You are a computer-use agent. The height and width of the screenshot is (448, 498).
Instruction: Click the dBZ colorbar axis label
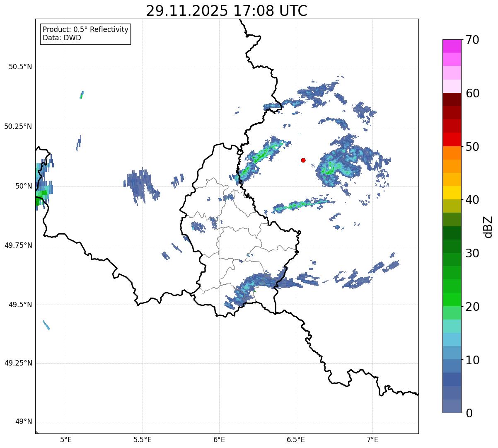click(488, 227)
